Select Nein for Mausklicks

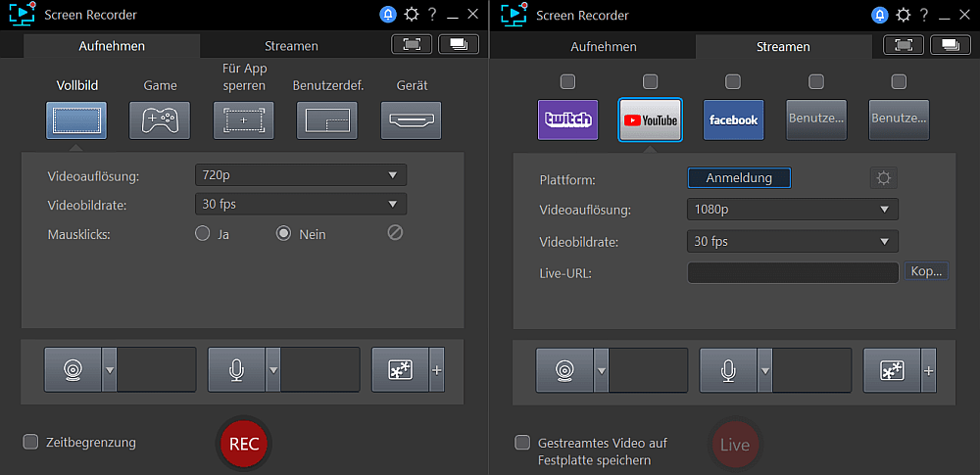click(x=284, y=234)
